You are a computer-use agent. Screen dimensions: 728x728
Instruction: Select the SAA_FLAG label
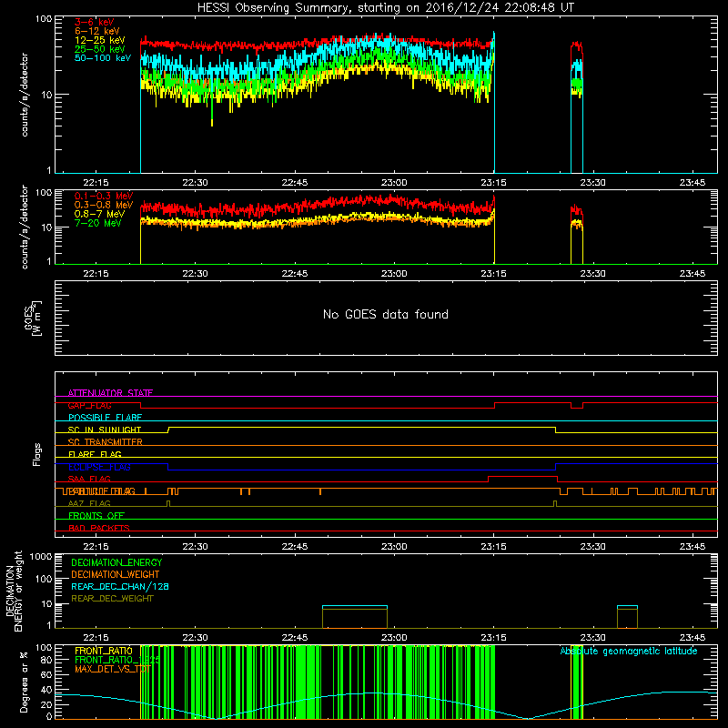(89, 479)
